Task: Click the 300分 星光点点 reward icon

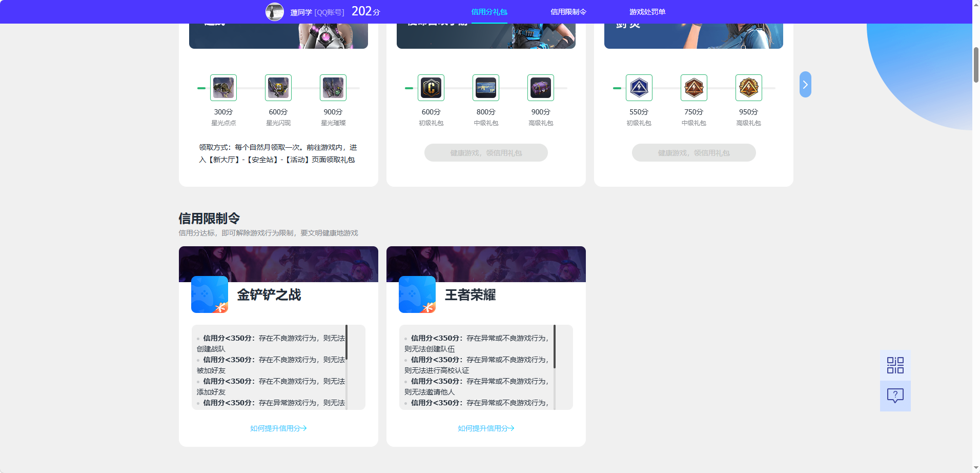Action: coord(223,88)
